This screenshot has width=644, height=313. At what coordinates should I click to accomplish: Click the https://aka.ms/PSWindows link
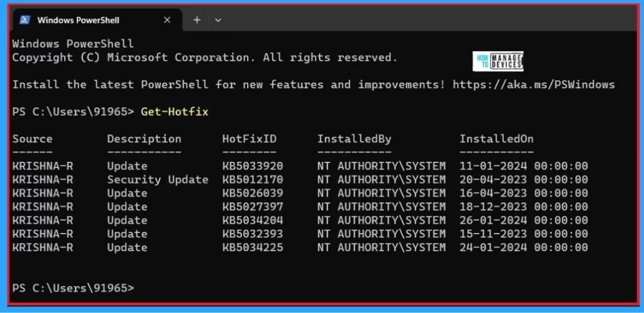pos(533,85)
